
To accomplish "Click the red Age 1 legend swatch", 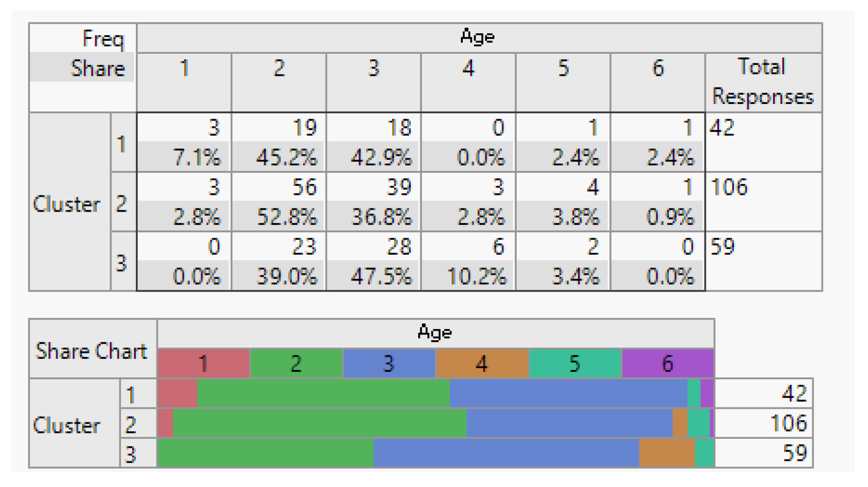I will point(203,363).
